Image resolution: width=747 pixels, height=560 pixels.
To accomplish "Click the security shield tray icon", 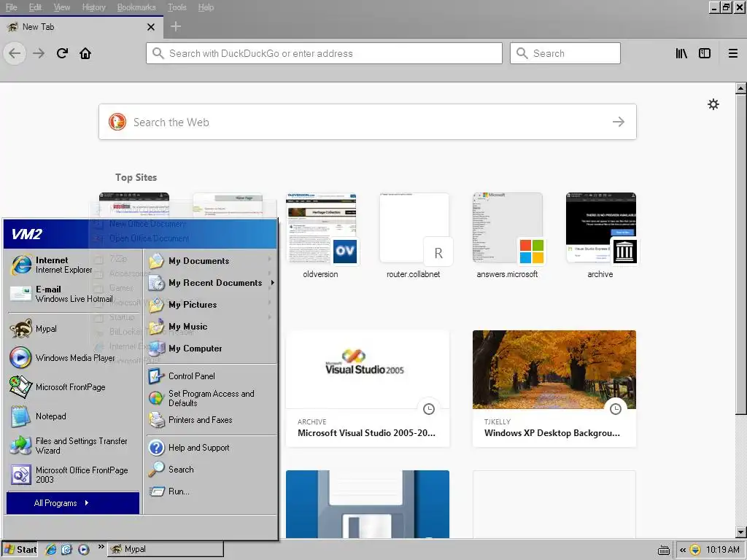I will 695,550.
